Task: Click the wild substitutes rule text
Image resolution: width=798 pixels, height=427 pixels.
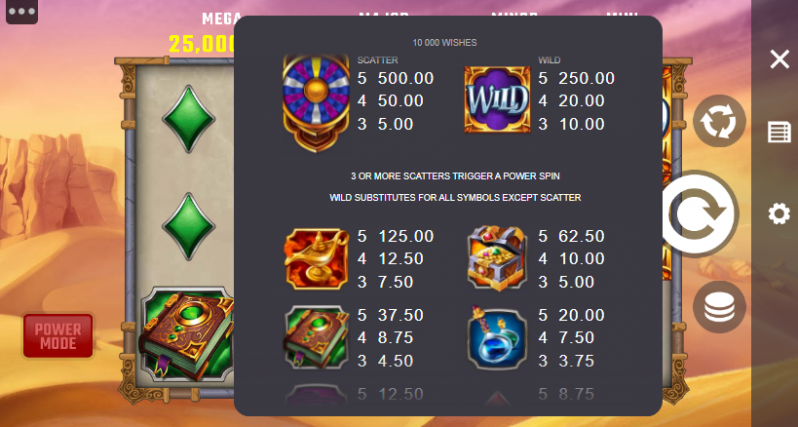Action: (x=455, y=197)
